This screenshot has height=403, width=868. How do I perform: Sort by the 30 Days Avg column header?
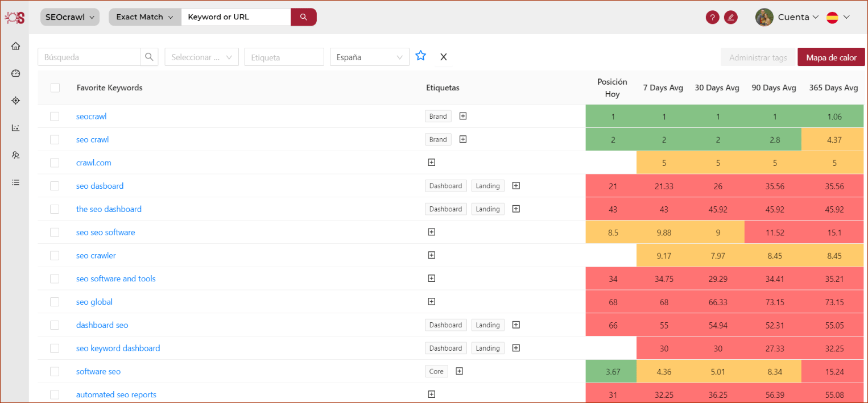(x=717, y=88)
